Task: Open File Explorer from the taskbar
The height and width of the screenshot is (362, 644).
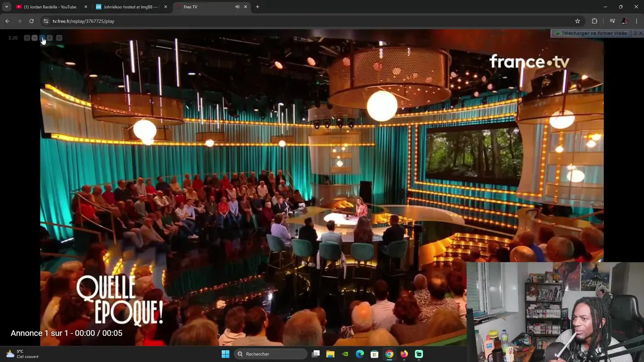Action: tap(331, 354)
